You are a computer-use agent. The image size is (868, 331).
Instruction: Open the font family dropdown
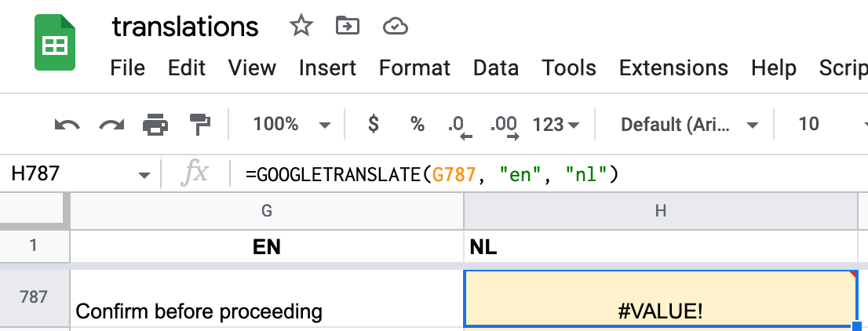coord(689,124)
